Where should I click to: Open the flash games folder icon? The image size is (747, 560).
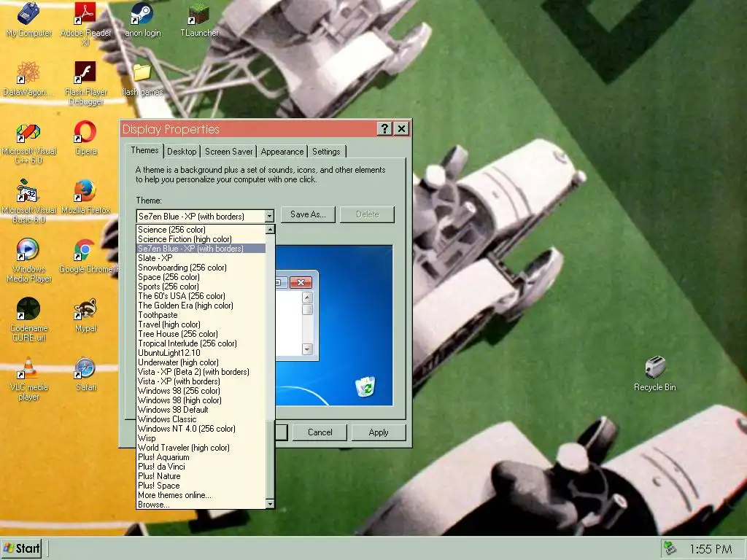pyautogui.click(x=142, y=79)
